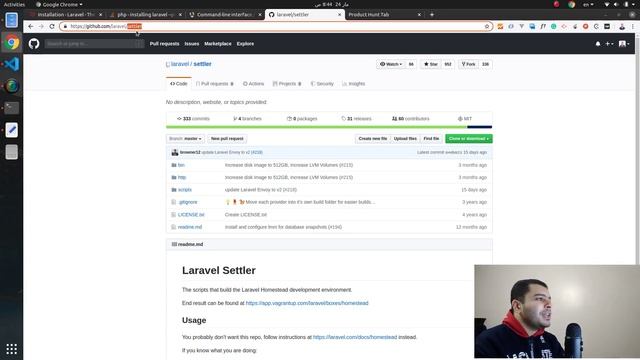Switch to Command-line interface browser tab
Viewport: 640px width, 360px height.
(224, 14)
